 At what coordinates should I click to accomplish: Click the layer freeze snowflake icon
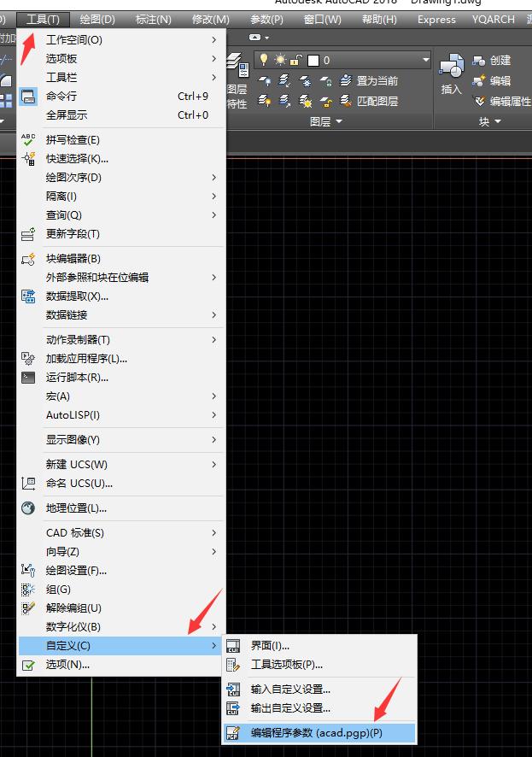pyautogui.click(x=306, y=80)
